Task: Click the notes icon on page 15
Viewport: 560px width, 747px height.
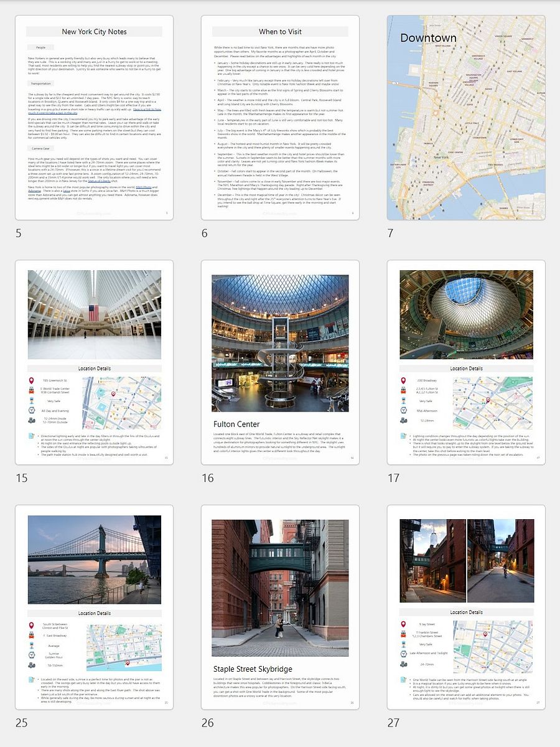Action: 32,437
